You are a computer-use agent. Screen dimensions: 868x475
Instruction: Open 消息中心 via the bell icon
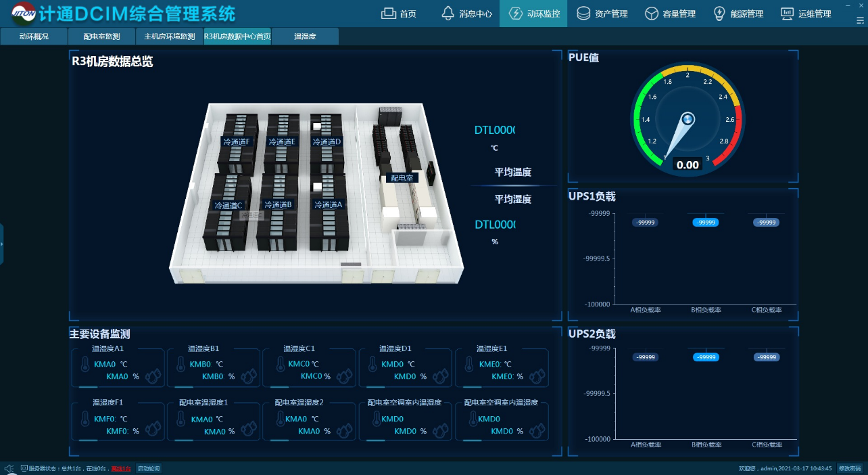coord(448,14)
